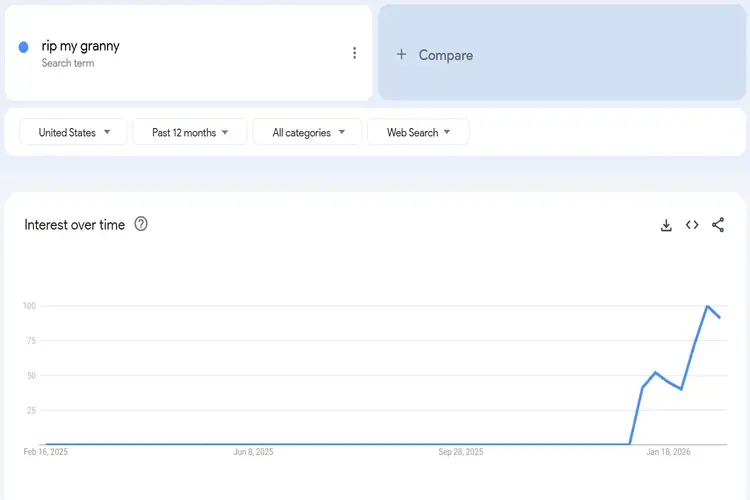The height and width of the screenshot is (500, 750).
Task: Click the Jan 18, 2026 axis label
Action: 669,452
